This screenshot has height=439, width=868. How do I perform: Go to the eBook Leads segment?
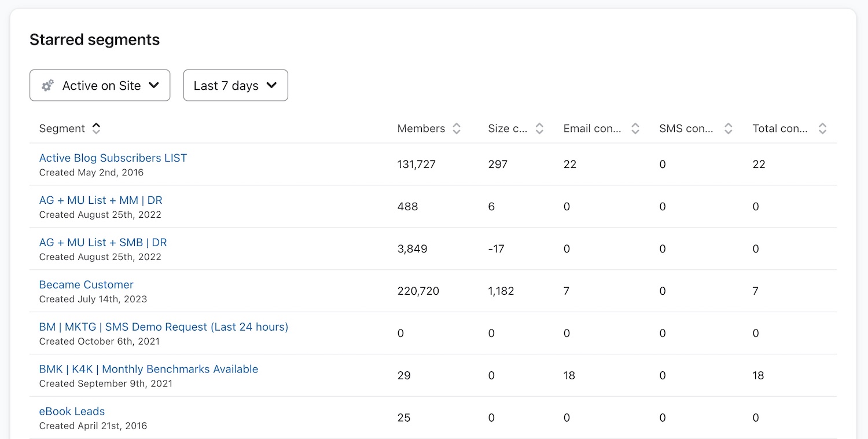(72, 412)
